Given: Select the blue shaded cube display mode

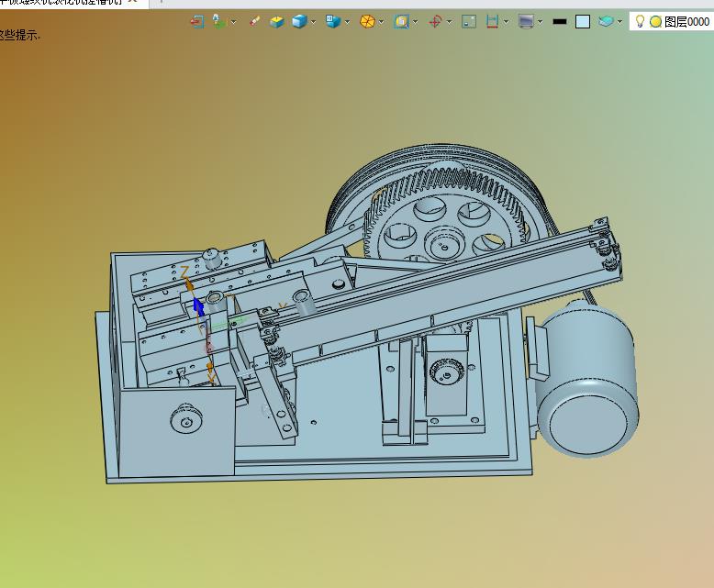Looking at the screenshot, I should [299, 21].
